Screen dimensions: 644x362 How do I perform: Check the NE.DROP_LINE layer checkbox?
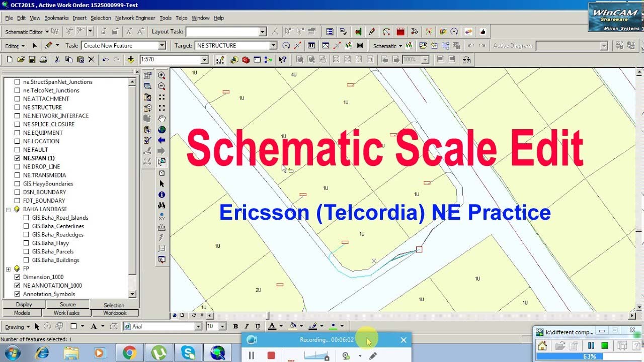[17, 166]
